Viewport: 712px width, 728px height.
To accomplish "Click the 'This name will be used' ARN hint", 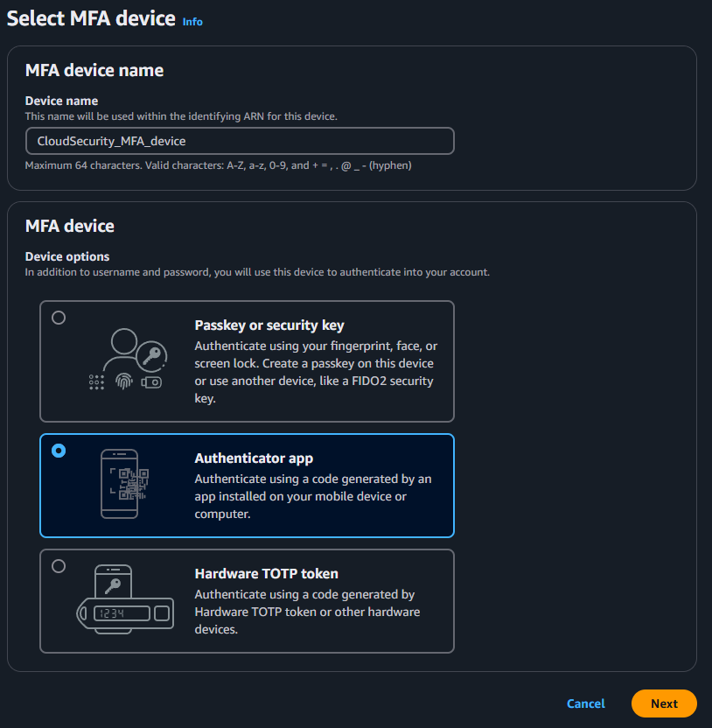I will click(181, 116).
